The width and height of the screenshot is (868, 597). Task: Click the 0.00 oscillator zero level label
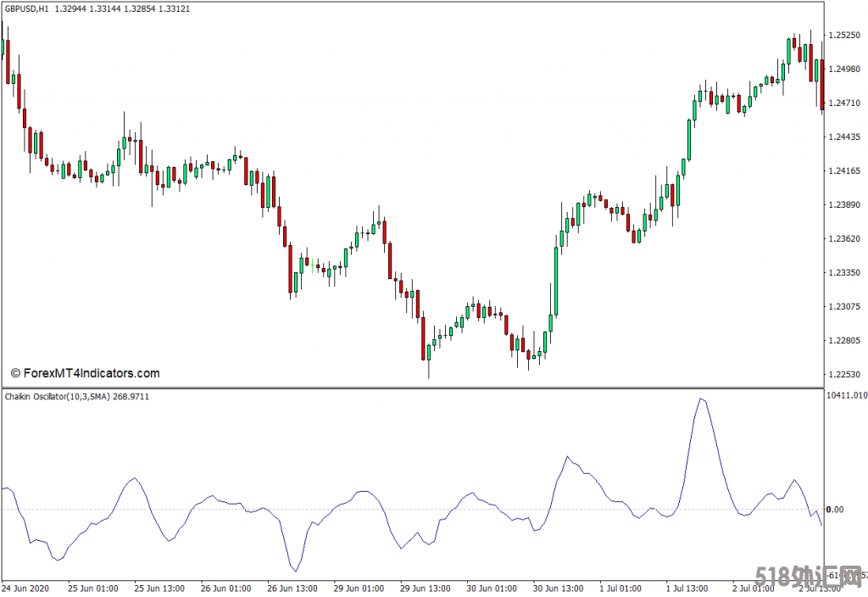(x=835, y=510)
